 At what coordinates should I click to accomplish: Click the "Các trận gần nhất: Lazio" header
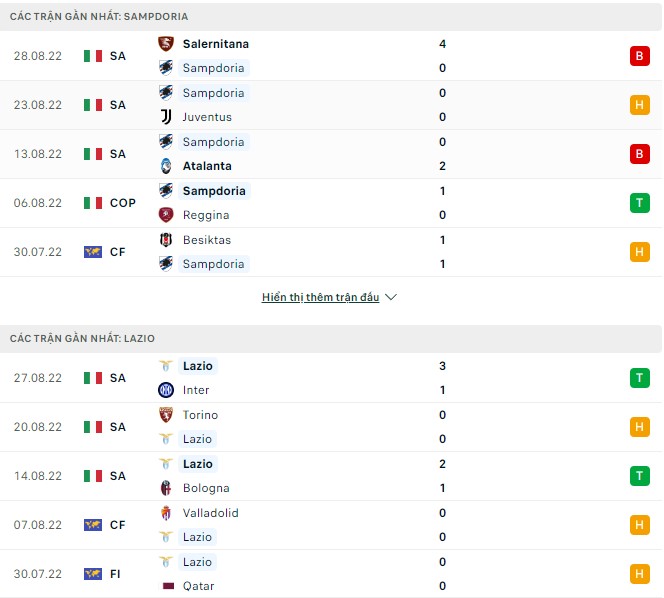(x=83, y=339)
